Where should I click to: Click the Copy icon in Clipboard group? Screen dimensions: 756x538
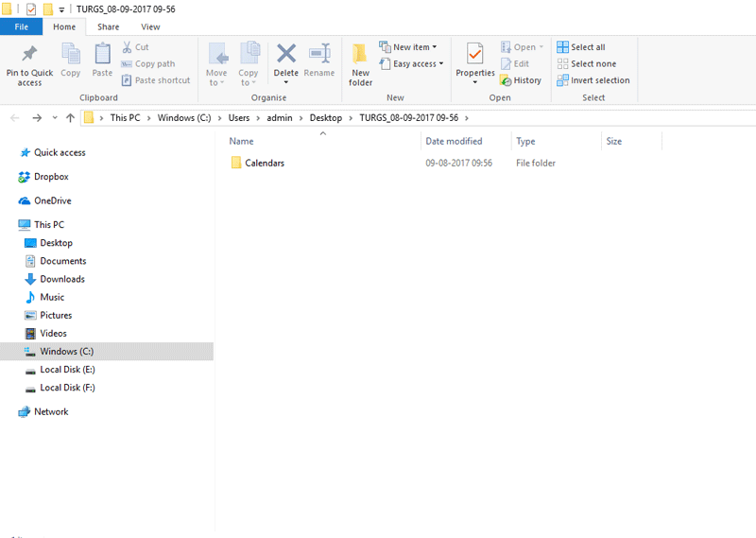pyautogui.click(x=71, y=53)
